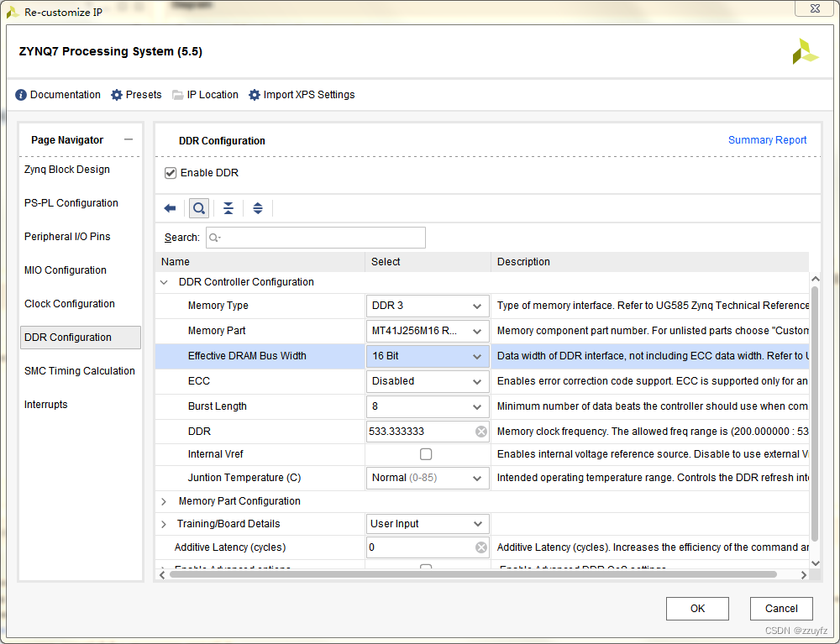
Task: Click Import XPS Settings gear icon
Action: [254, 95]
